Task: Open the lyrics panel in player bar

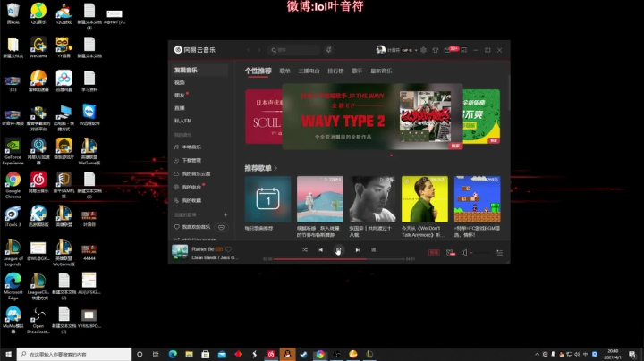Action: [x=373, y=250]
